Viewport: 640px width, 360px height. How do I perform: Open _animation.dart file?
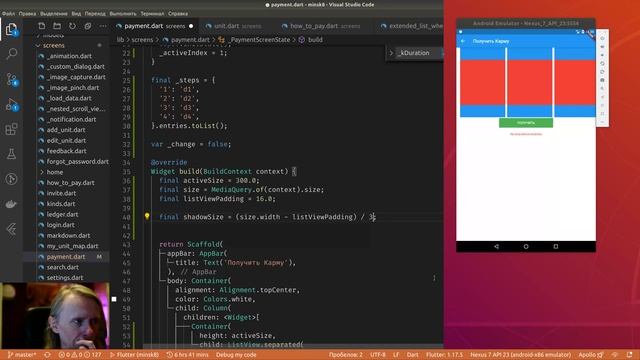(x=69, y=56)
